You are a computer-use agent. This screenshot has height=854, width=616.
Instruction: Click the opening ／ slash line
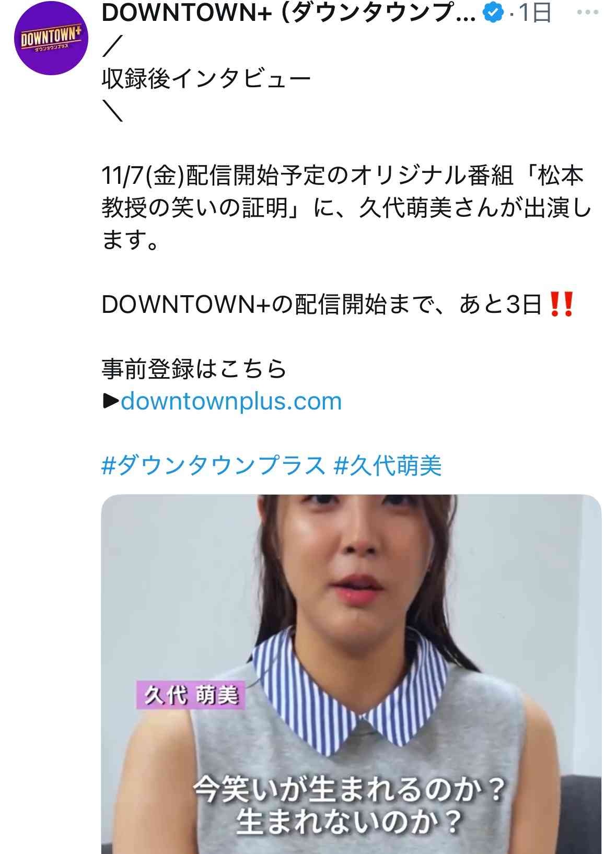click(112, 47)
